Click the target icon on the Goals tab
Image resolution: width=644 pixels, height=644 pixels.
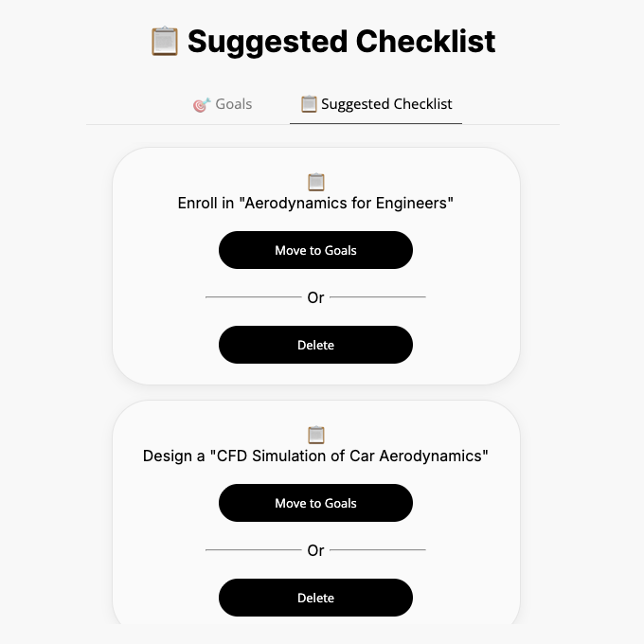(201, 104)
